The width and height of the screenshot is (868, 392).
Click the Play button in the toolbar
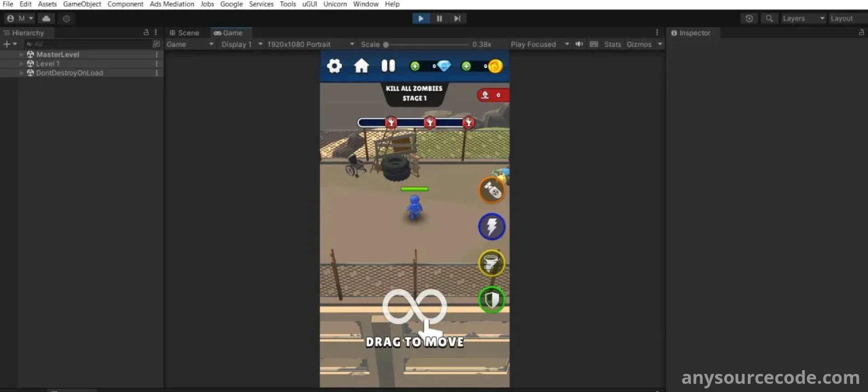[x=420, y=19]
